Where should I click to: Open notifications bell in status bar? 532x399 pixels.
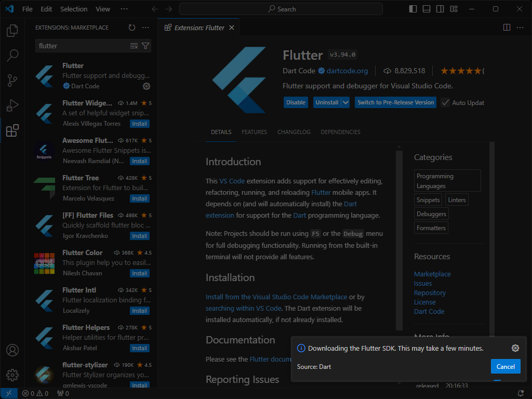(521, 394)
